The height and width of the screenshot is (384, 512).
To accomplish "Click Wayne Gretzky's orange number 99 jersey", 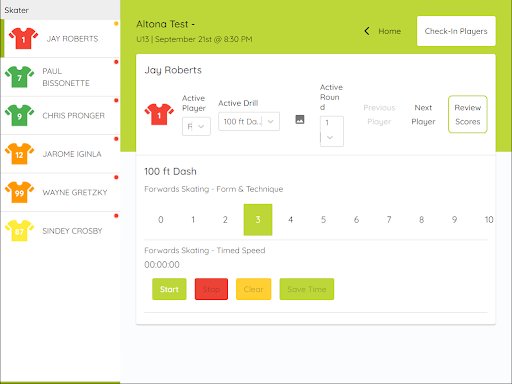I will tap(19, 192).
